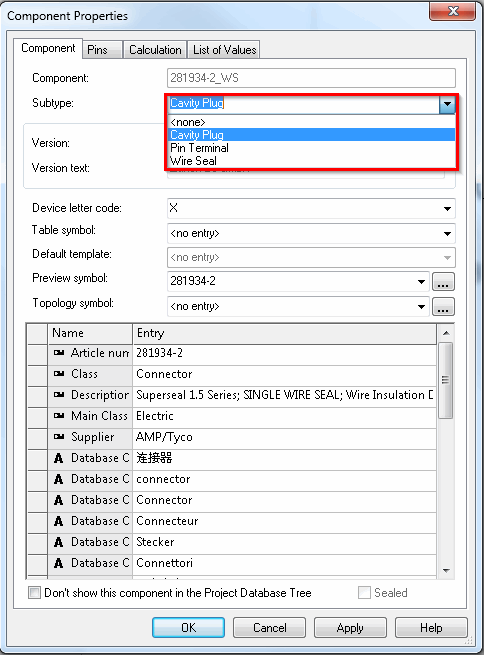Open the Preview symbol dropdown arrow
This screenshot has height=655, width=484.
[x=421, y=282]
